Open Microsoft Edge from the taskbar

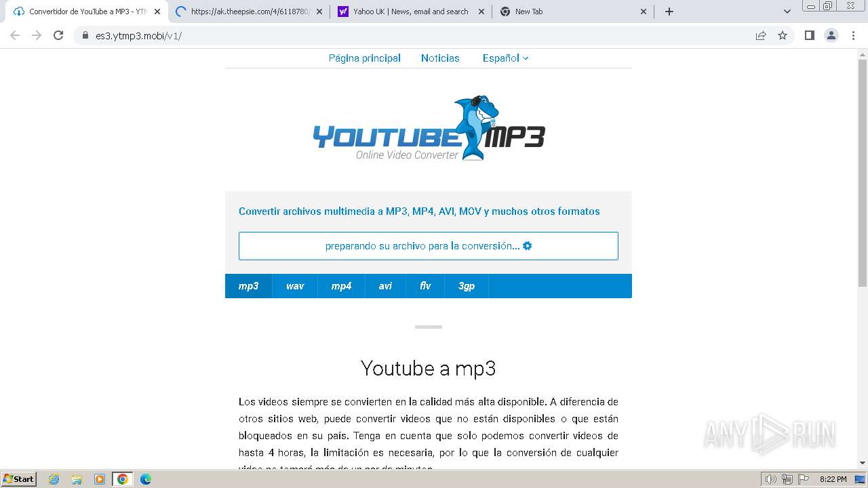pyautogui.click(x=145, y=479)
